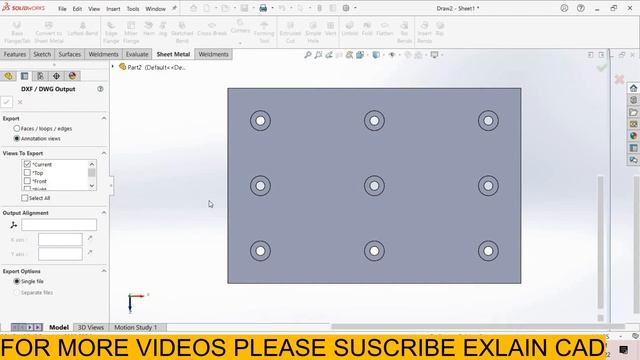Open the Window menu
640x360 pixels.
pos(156,9)
